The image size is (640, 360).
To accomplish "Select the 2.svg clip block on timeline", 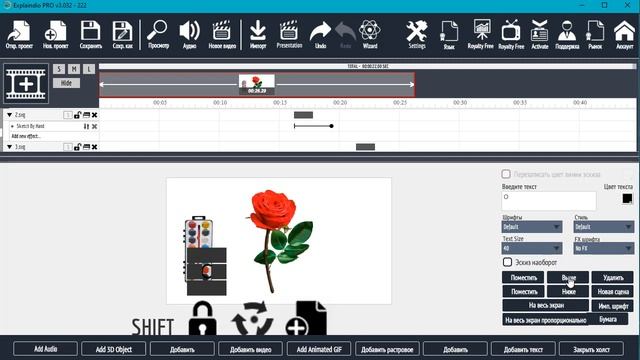I will pyautogui.click(x=303, y=115).
